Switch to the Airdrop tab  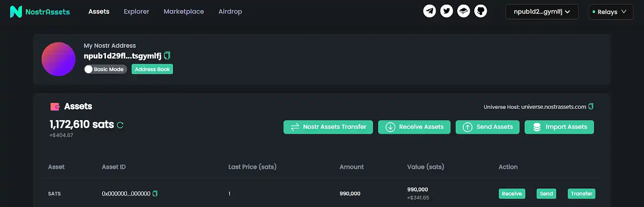click(230, 11)
